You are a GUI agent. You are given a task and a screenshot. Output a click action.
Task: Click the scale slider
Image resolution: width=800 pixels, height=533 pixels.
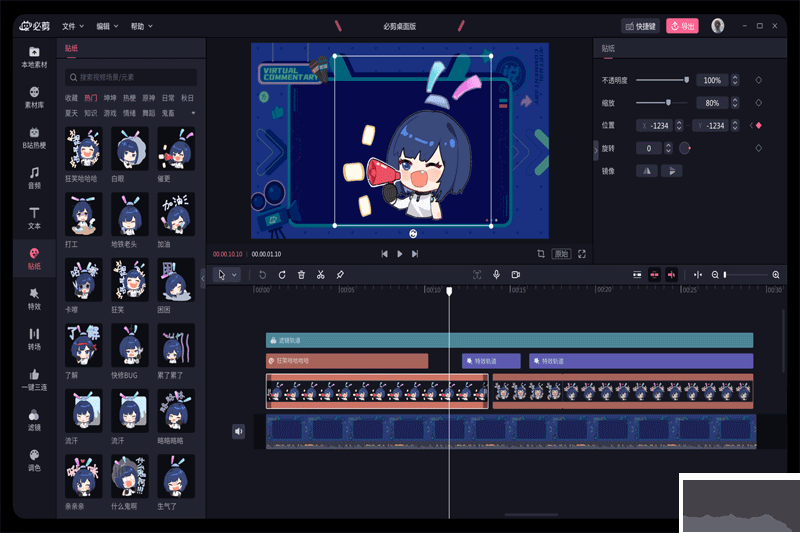click(x=662, y=103)
